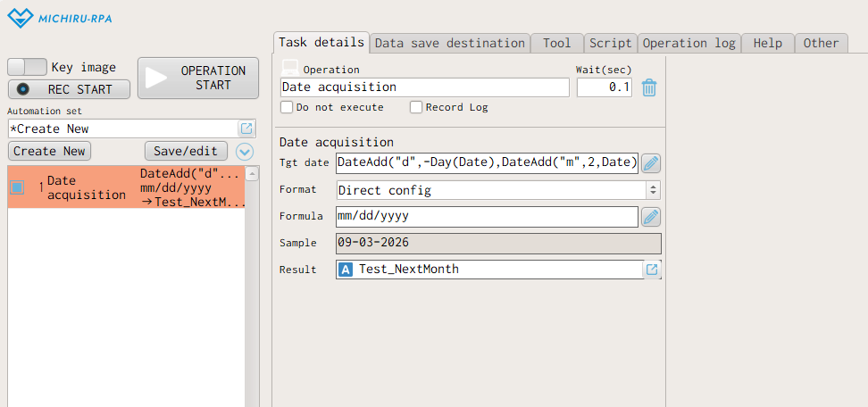Click the Wait(sec) input field
868x407 pixels.
coord(604,87)
